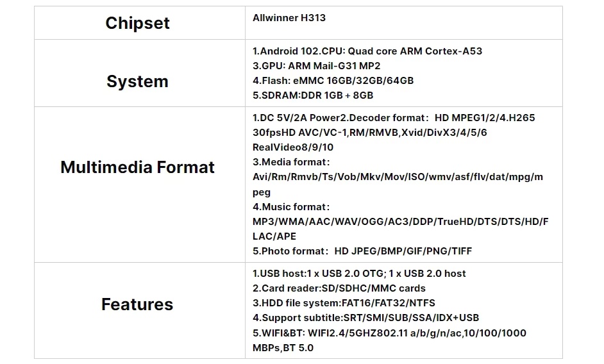The width and height of the screenshot is (604, 364).
Task: Click the Multimedia Format row header
Action: tap(137, 167)
